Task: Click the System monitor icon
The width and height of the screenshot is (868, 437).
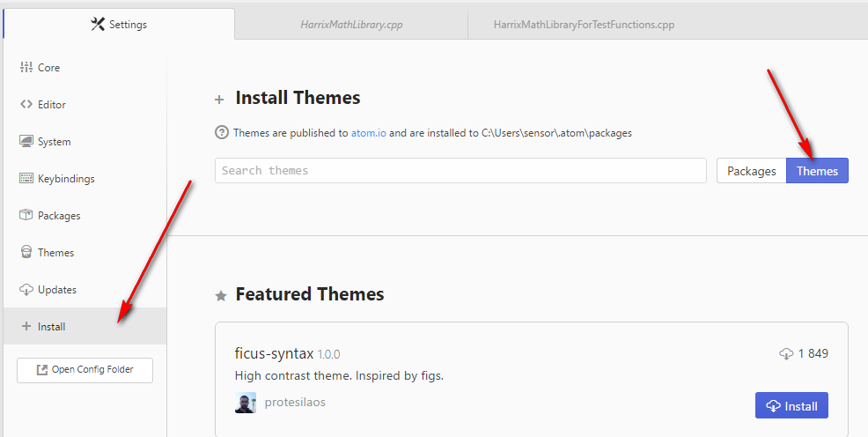Action: [x=26, y=141]
